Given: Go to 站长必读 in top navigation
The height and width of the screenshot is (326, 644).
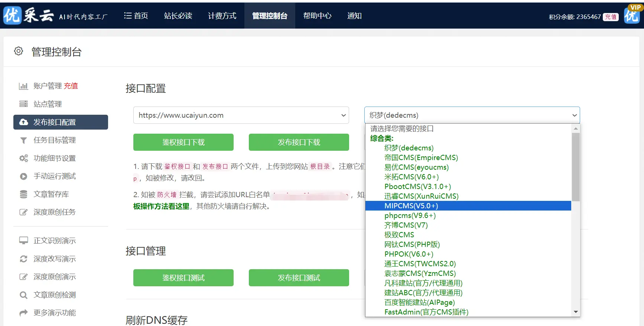Looking at the screenshot, I should point(178,16).
